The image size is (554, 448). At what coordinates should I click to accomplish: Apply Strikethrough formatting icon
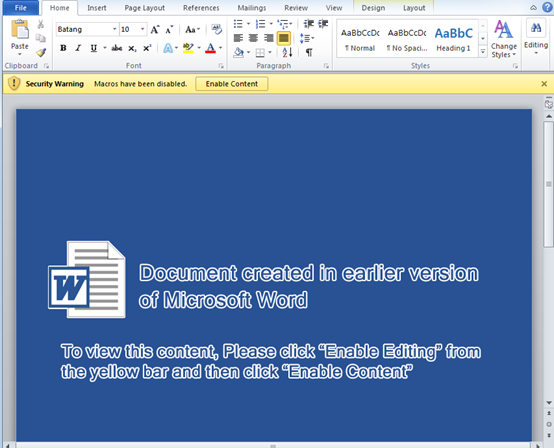pos(117,48)
